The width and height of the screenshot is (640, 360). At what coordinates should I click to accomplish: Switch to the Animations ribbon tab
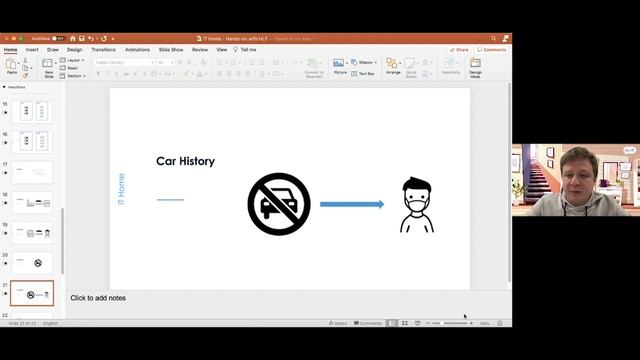(137, 49)
